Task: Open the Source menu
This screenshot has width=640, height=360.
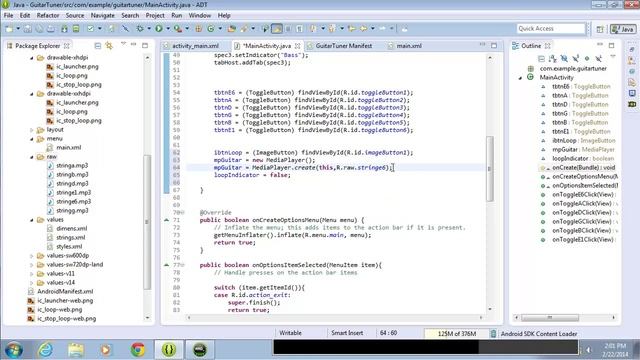Action: click(x=75, y=16)
